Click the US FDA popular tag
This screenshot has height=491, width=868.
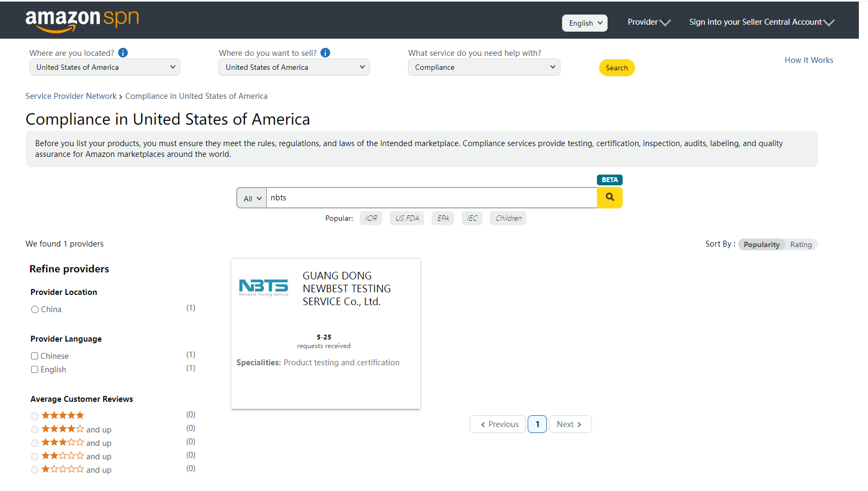click(x=407, y=218)
